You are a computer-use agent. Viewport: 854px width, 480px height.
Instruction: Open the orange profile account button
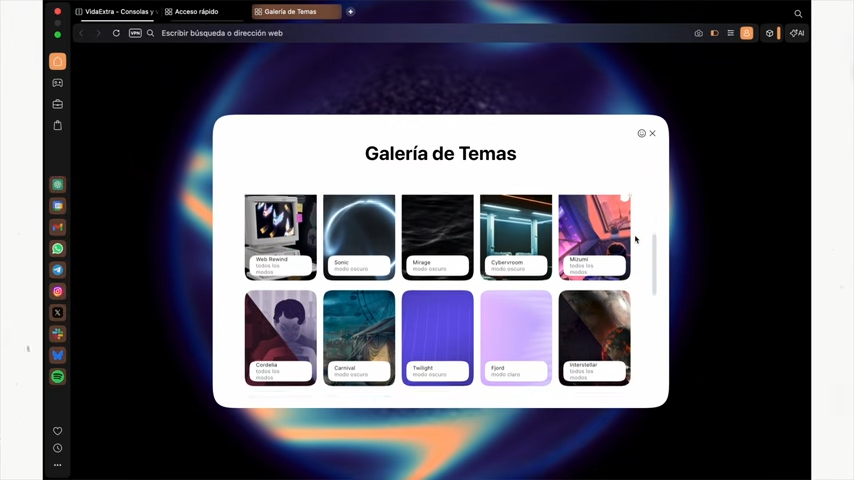pos(747,33)
